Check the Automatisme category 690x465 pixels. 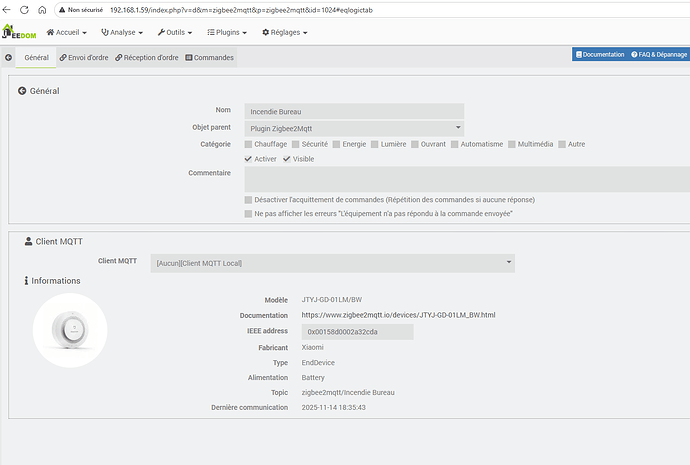pos(455,144)
